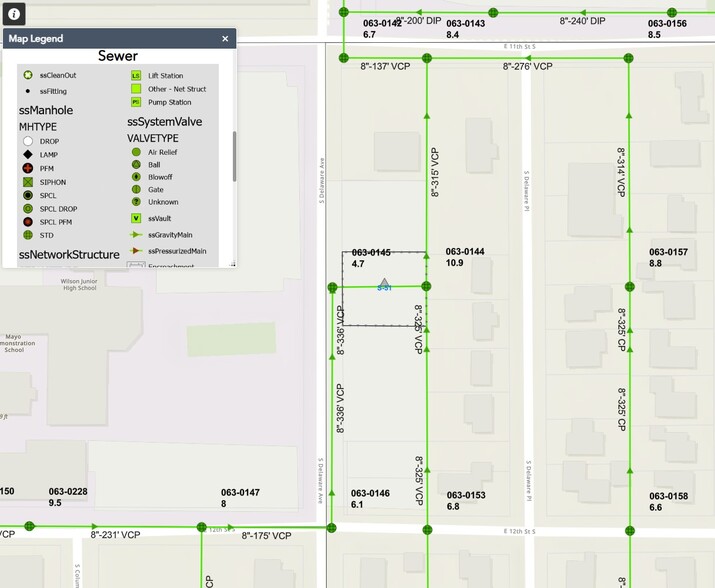Select manhole 063-0147 on 12th St

point(202,527)
